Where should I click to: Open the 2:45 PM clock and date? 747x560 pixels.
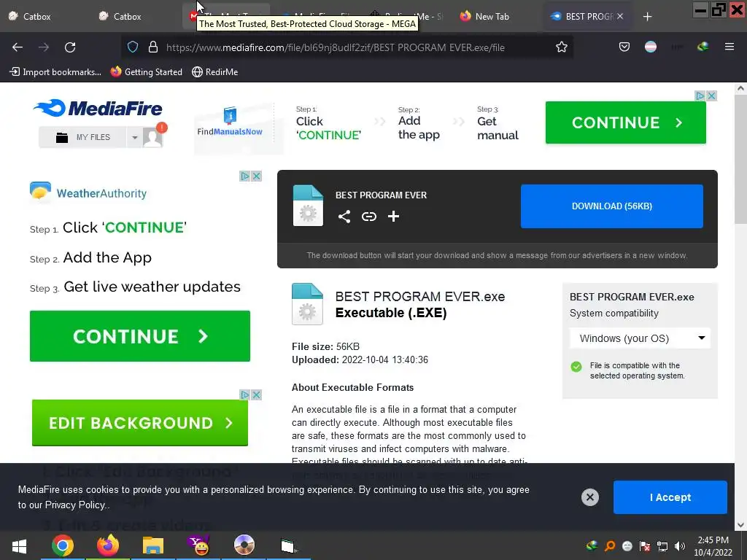click(713, 546)
